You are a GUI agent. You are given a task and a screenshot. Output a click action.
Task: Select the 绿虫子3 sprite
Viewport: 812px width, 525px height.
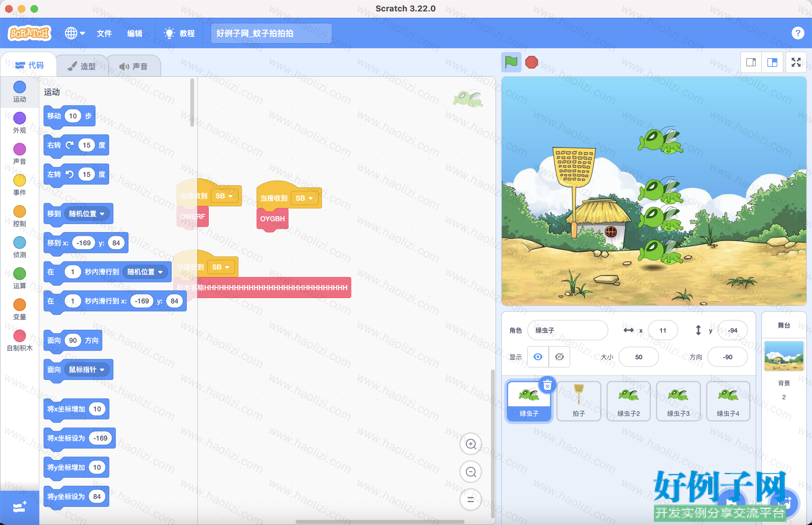click(678, 401)
